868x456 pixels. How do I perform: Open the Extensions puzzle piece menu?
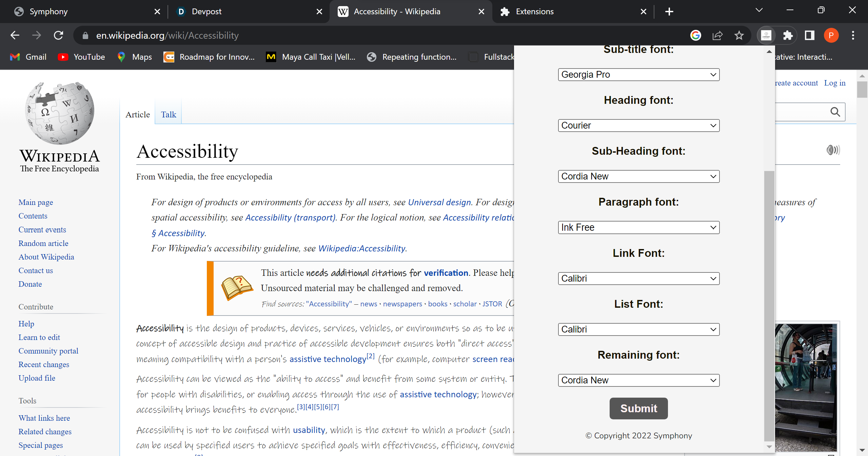click(788, 35)
